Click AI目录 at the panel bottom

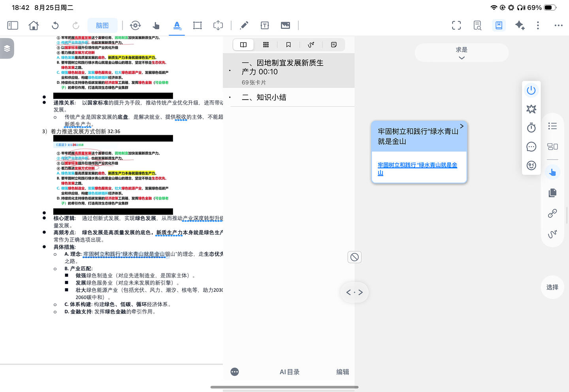point(290,372)
